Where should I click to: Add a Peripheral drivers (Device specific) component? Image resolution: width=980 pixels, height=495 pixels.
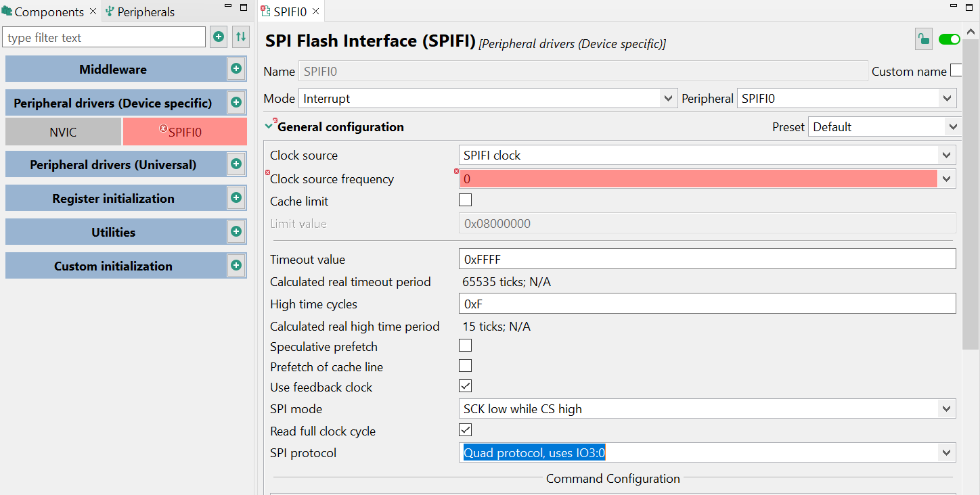coord(236,102)
